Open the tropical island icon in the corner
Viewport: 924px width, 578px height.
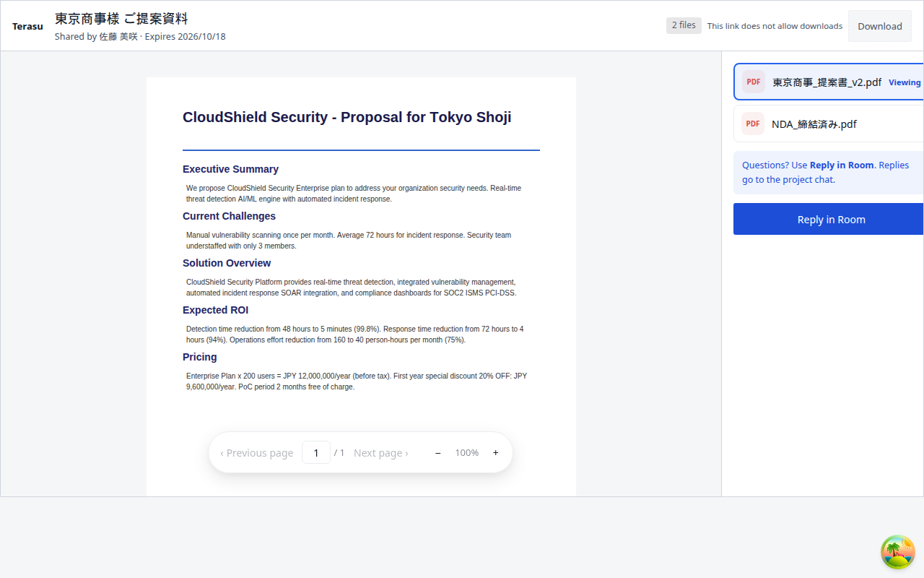pyautogui.click(x=898, y=552)
